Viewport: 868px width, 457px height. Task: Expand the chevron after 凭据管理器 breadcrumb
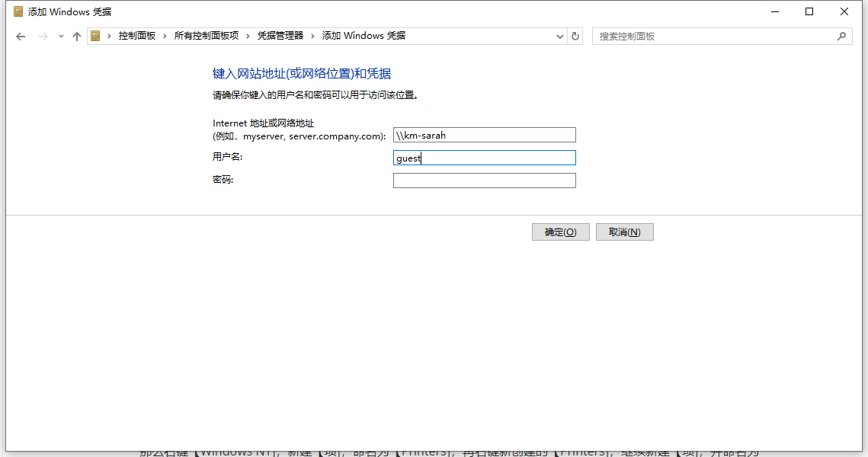pos(312,36)
